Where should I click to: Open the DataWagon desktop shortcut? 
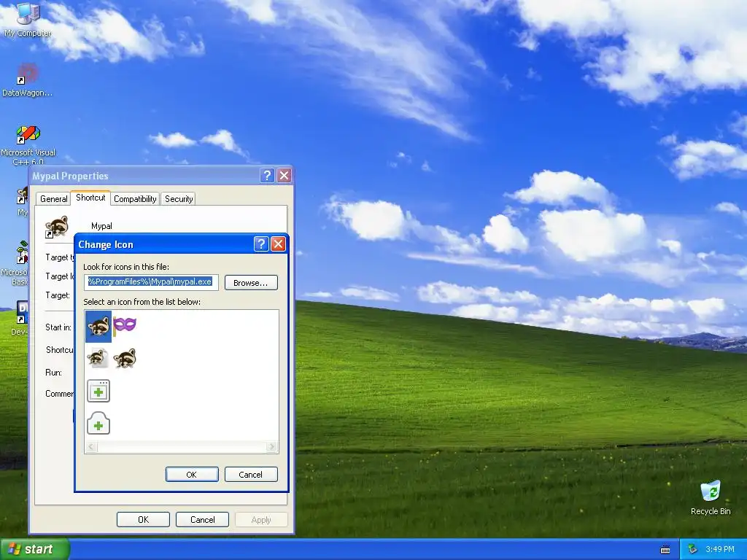click(x=27, y=79)
